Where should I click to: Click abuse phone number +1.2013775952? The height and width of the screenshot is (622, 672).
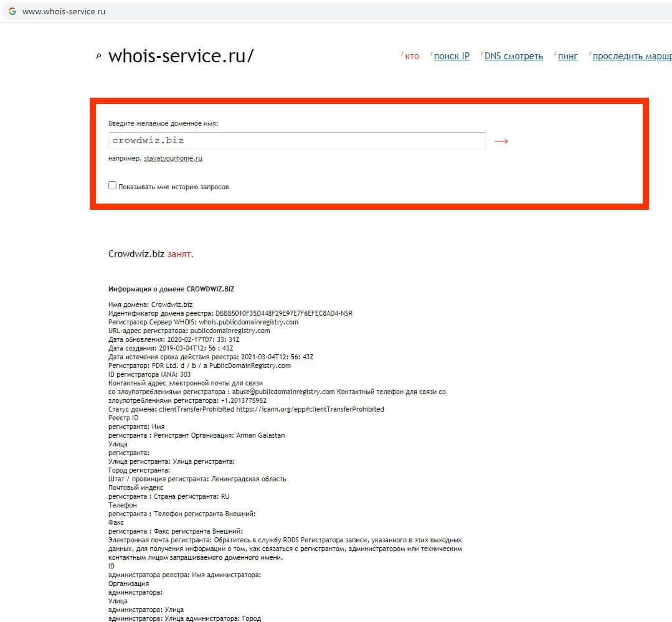pos(244,400)
